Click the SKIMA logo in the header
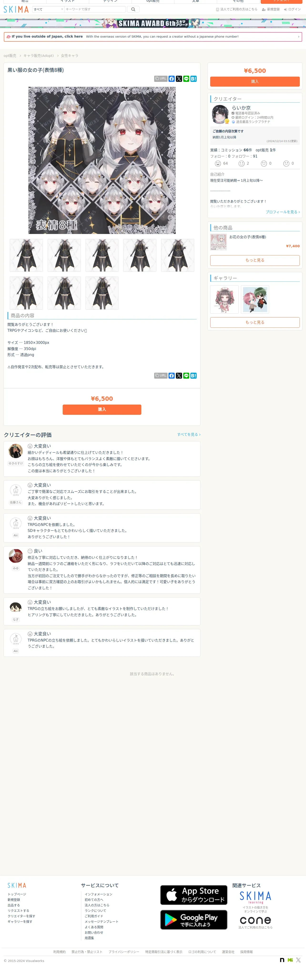 point(16,10)
